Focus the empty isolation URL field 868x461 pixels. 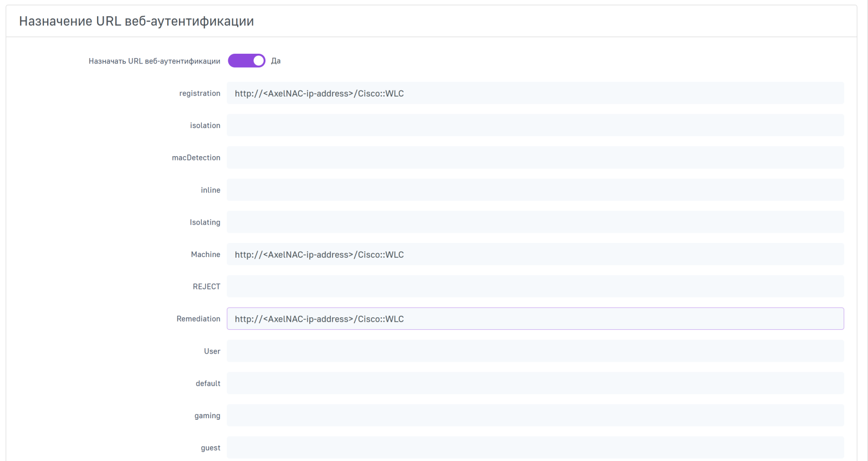click(x=535, y=125)
